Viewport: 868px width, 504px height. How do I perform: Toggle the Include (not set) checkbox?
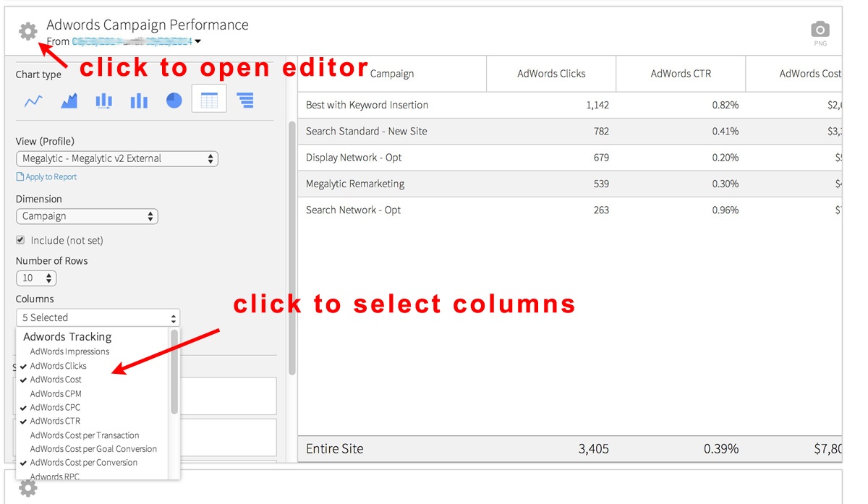[x=20, y=240]
